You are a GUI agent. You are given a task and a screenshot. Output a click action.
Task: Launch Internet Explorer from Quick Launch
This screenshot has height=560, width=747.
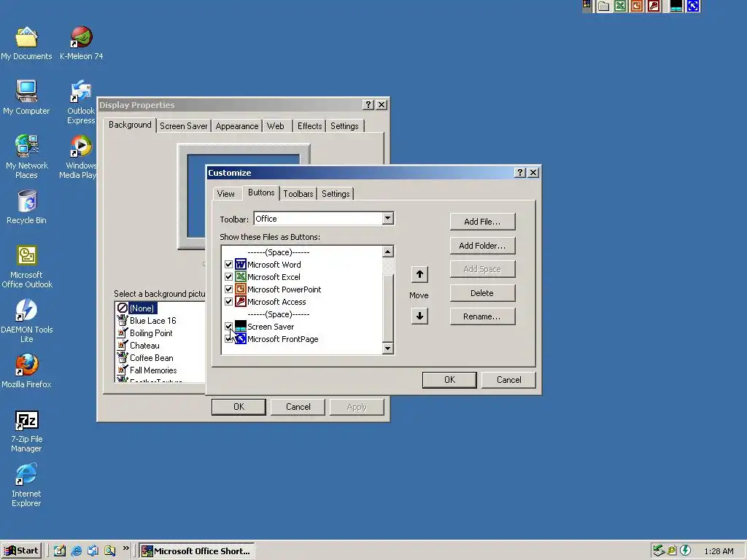click(x=76, y=551)
